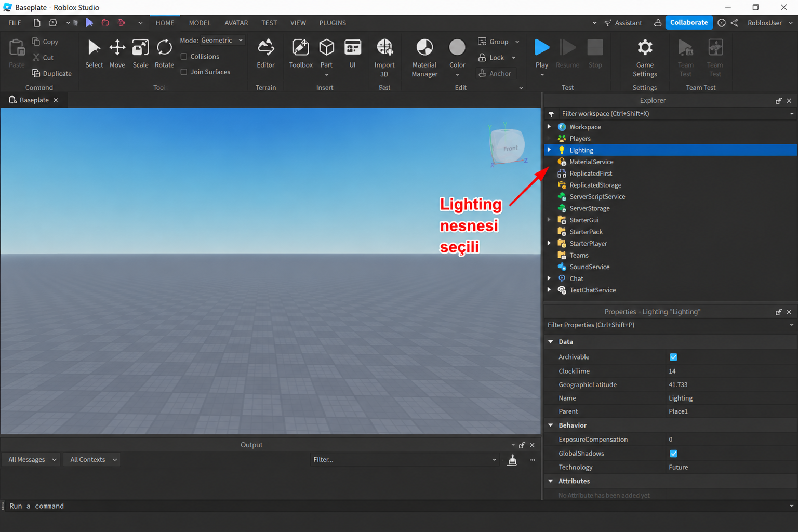The height and width of the screenshot is (532, 798).
Task: Open the Material Manager
Action: pos(424,58)
